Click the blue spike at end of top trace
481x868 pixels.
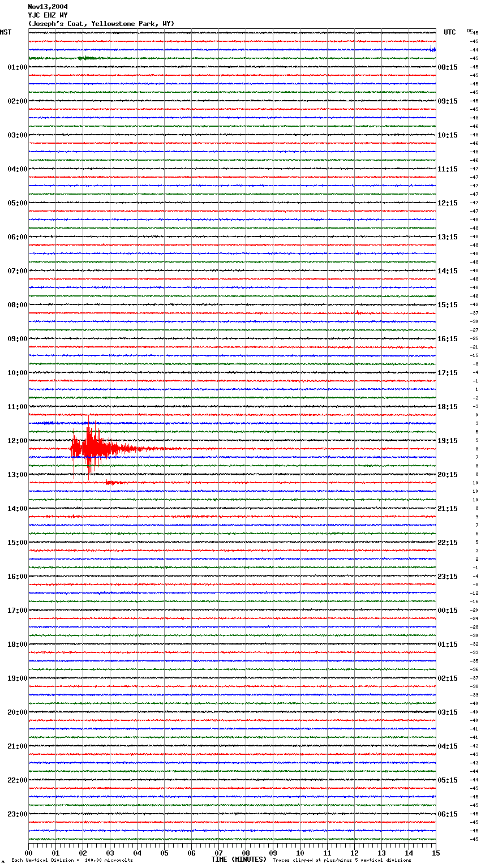point(432,49)
